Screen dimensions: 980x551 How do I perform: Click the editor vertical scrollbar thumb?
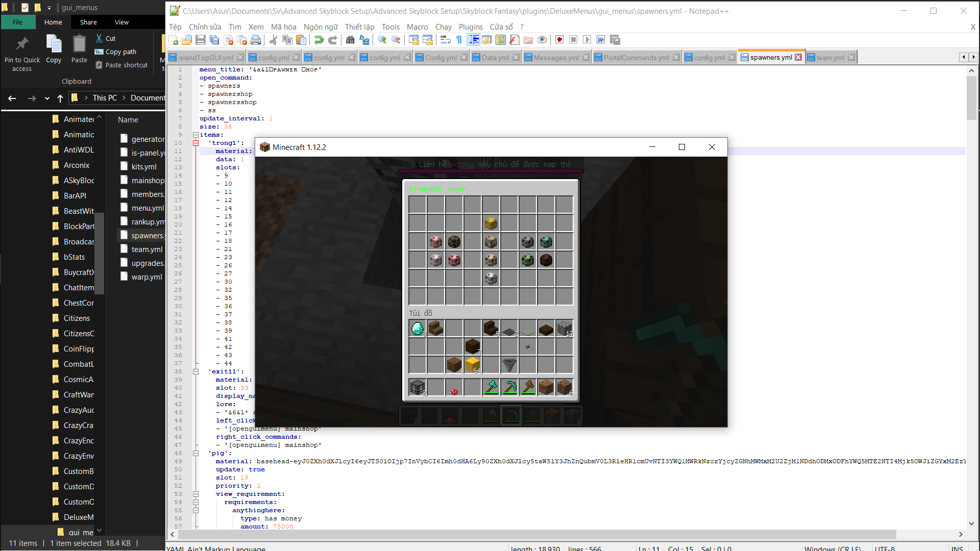tap(971, 98)
